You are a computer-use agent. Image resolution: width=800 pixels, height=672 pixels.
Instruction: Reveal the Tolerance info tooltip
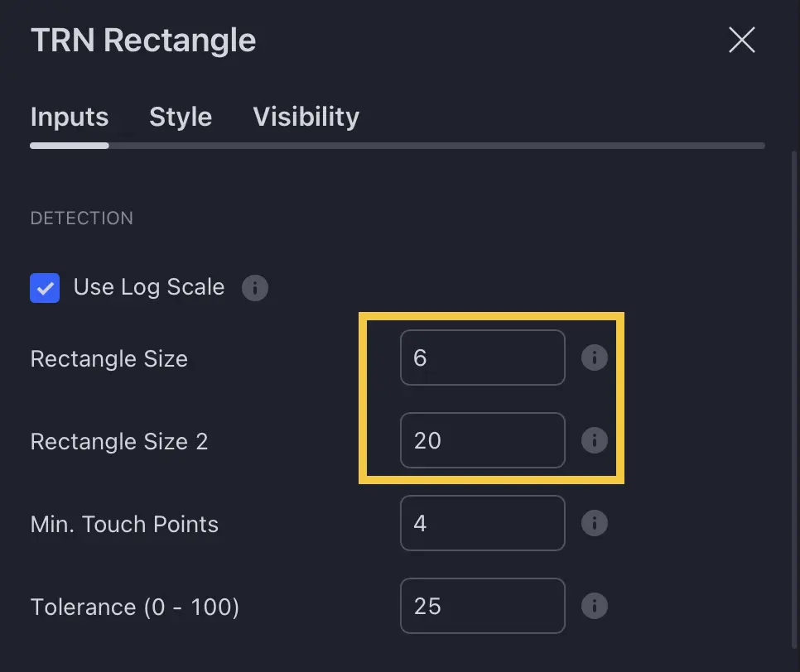pyautogui.click(x=595, y=606)
